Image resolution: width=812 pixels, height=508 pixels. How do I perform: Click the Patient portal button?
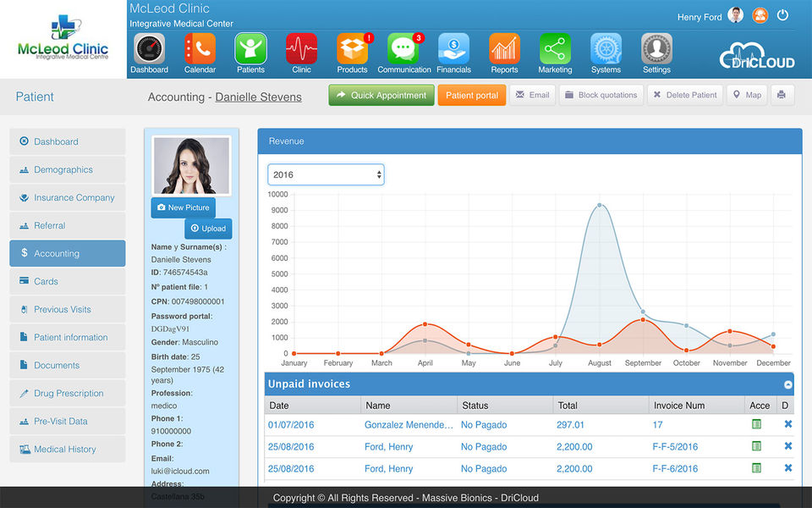pos(472,96)
